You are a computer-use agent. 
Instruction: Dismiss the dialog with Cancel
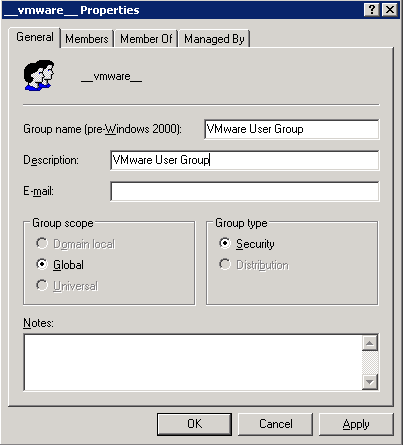pos(276,424)
